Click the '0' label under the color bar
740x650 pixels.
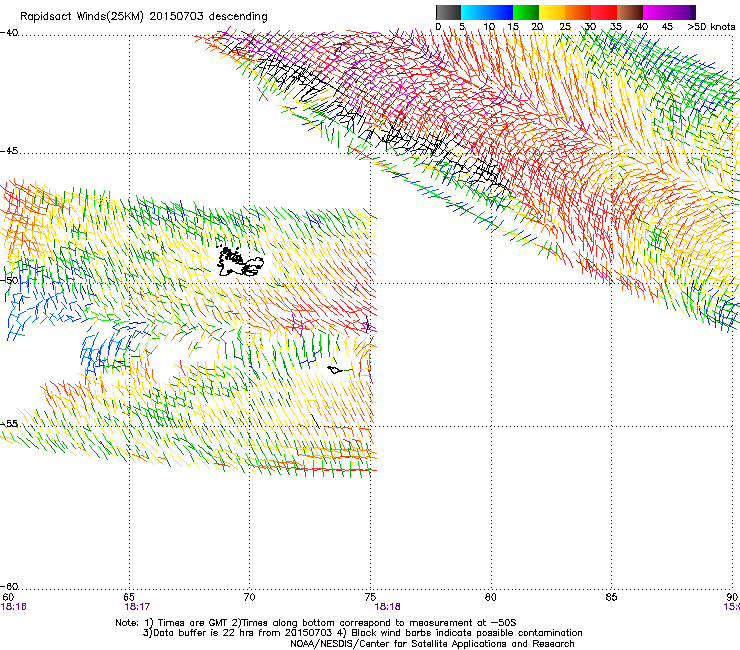tap(438, 27)
